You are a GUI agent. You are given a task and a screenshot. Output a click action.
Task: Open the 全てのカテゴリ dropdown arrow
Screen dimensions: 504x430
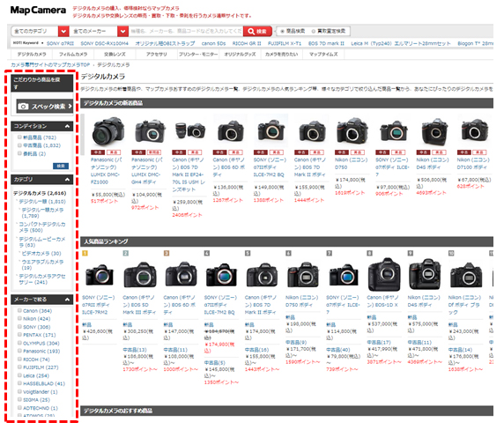(63, 32)
